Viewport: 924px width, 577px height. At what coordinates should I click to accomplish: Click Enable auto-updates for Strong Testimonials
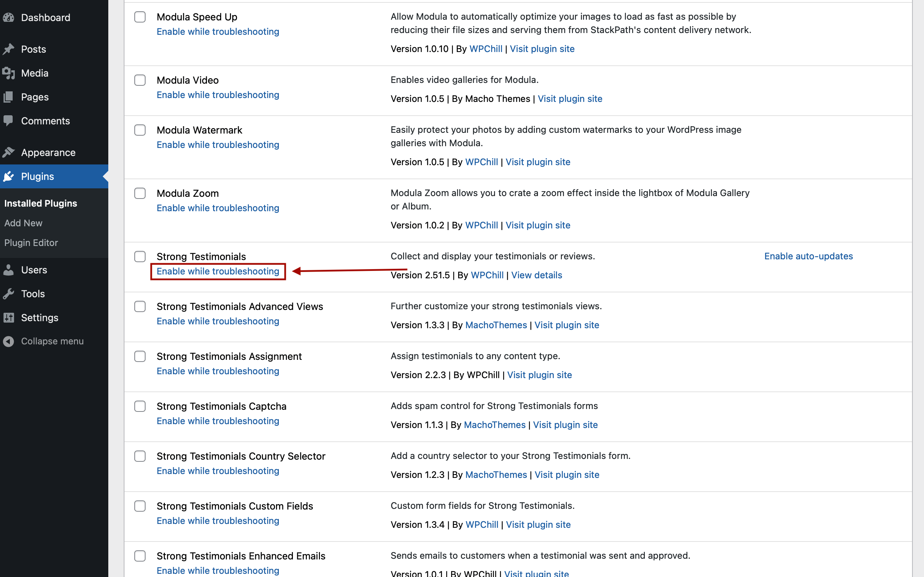click(x=808, y=257)
